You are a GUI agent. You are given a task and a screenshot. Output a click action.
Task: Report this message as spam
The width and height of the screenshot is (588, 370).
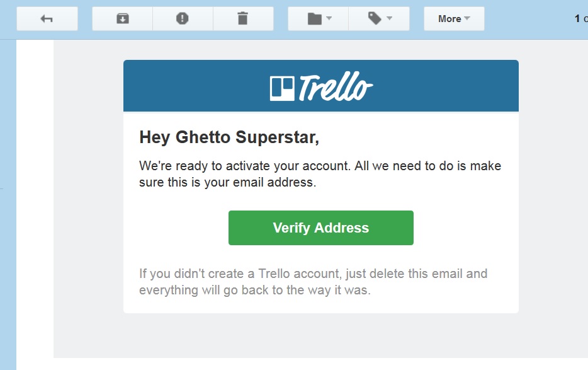[183, 19]
